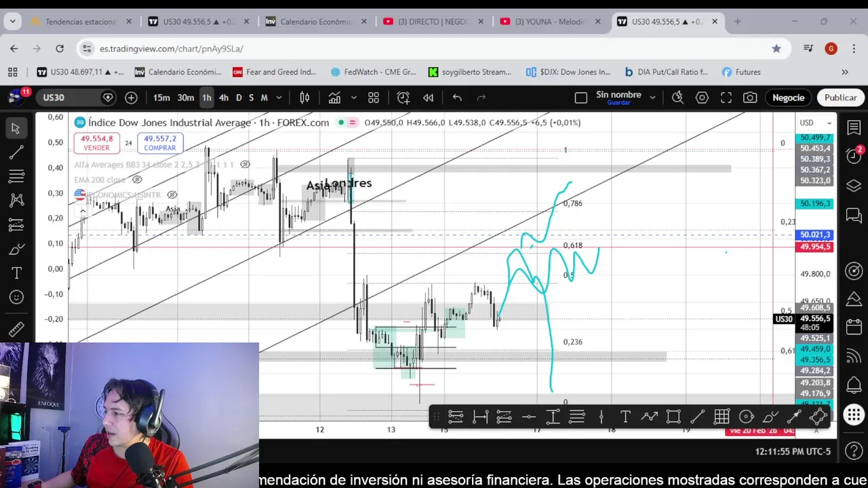
Task: Open the USD currency dropdown
Action: coord(814,123)
